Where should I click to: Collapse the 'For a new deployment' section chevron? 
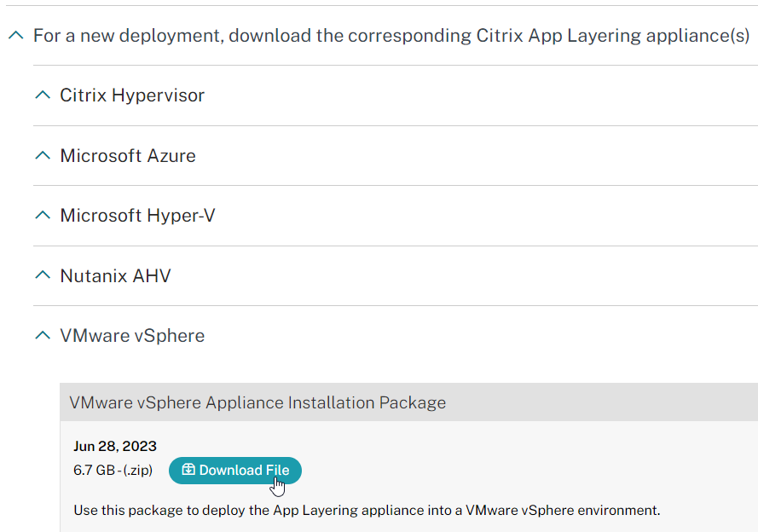point(16,35)
